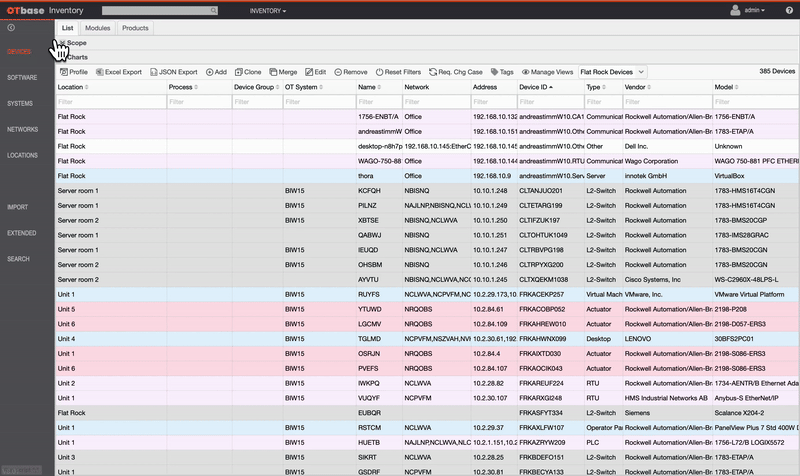Image resolution: width=800 pixels, height=476 pixels.
Task: Sort by the Device ID column header
Action: (x=536, y=87)
